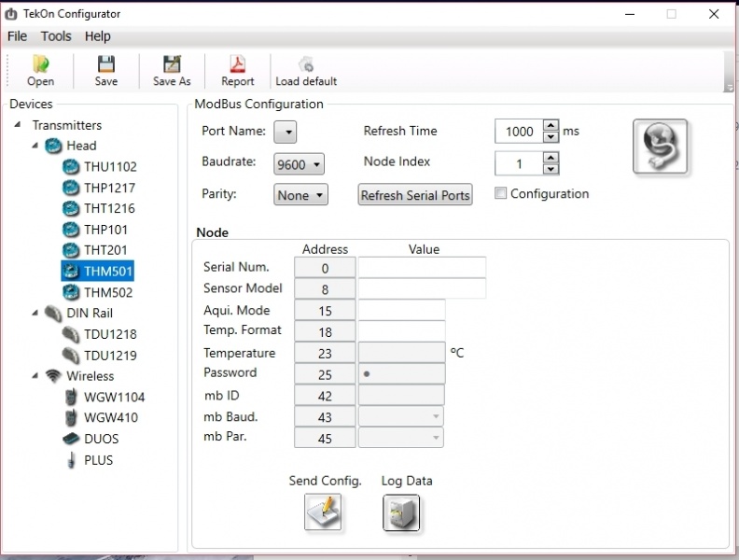Increase Refresh Time with up arrow

551,126
